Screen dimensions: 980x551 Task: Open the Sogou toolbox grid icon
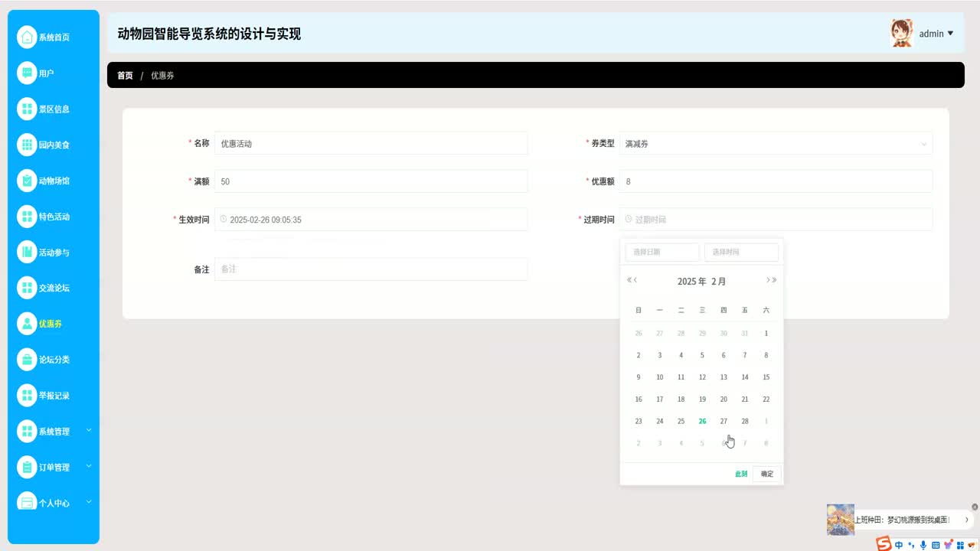[x=959, y=545]
